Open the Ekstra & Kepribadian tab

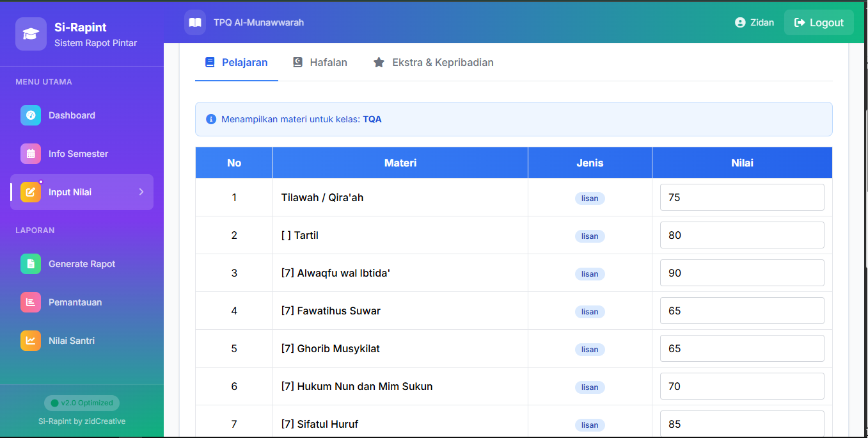point(434,62)
